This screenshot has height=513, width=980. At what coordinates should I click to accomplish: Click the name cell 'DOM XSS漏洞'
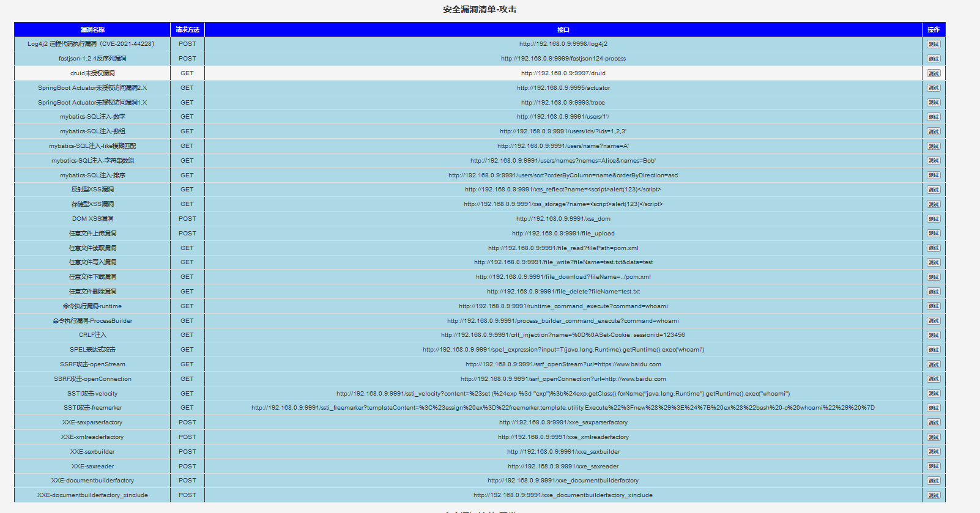tap(92, 219)
